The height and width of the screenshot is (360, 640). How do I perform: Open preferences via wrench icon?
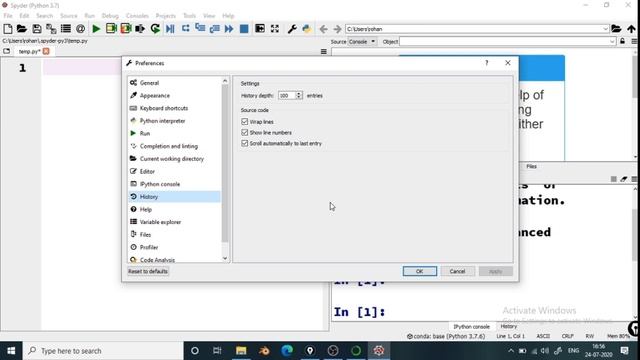[292, 29]
